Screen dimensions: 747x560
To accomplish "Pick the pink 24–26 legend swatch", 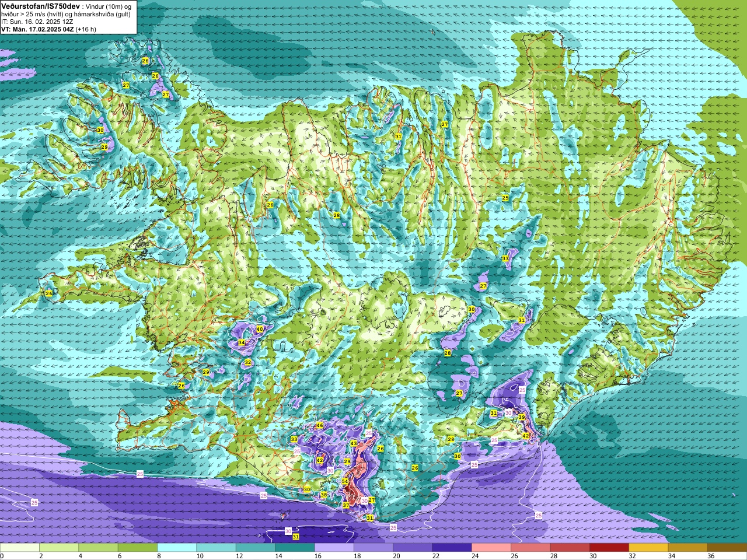I will 491,548.
